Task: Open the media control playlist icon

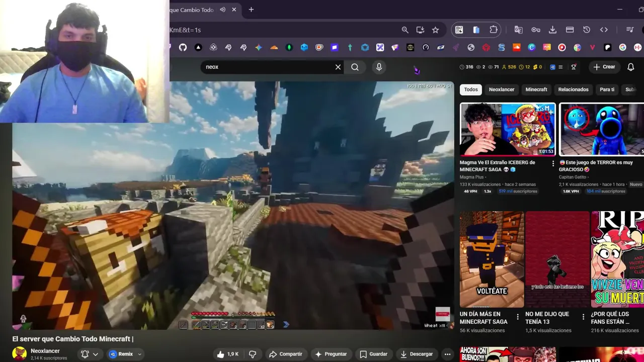Action: pyautogui.click(x=630, y=30)
